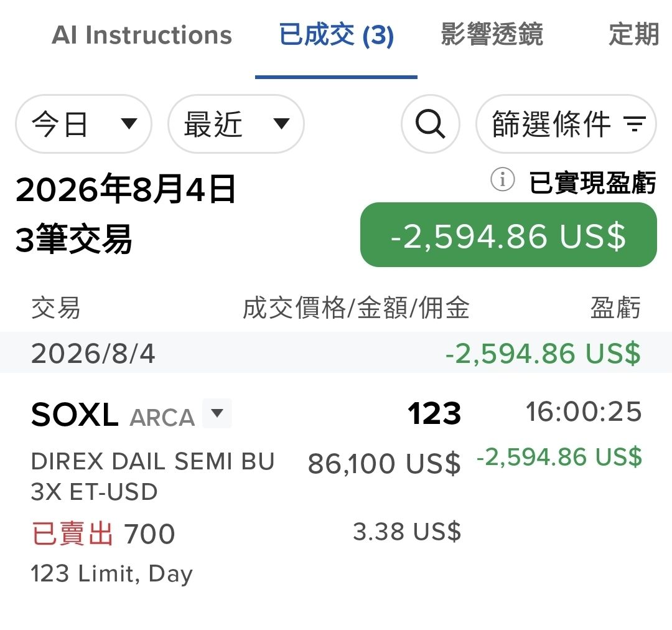The height and width of the screenshot is (630, 672).
Task: Tap the filter lines icon in 篩選條件
Action: [x=635, y=124]
